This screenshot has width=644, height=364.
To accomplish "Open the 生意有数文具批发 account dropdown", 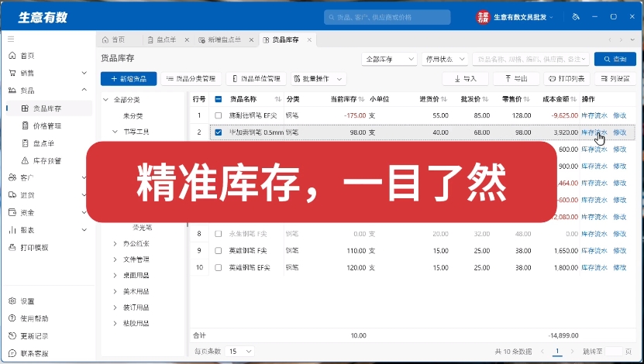I will click(x=515, y=17).
